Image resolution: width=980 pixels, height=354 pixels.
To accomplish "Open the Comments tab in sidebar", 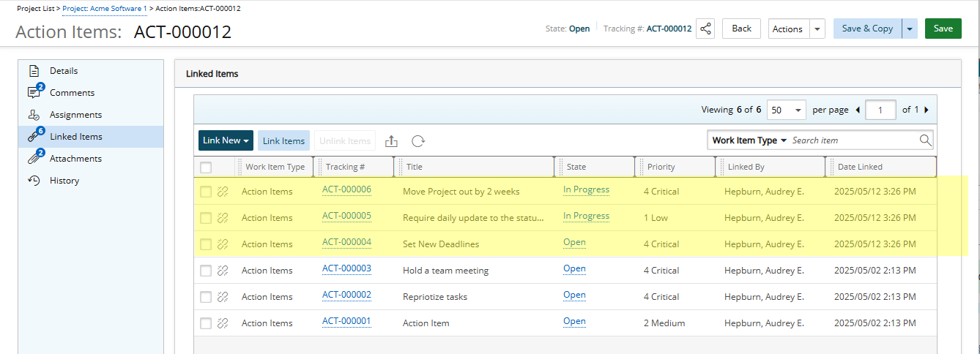I will coord(72,93).
